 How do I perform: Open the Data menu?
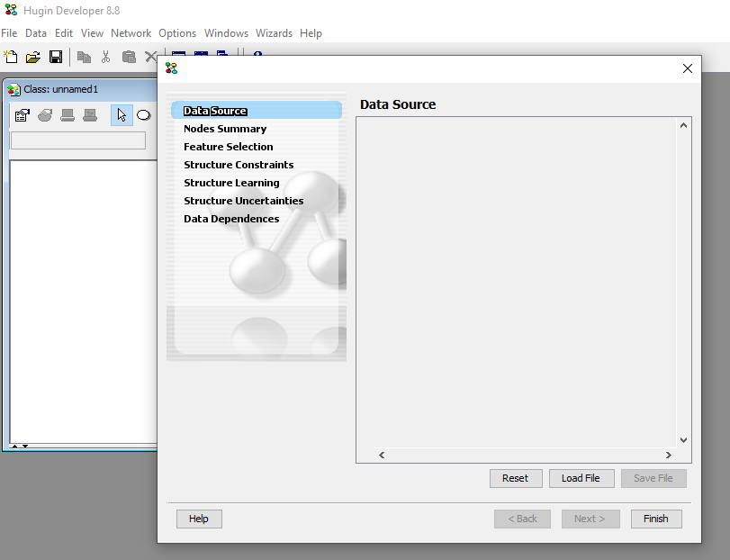click(x=36, y=33)
